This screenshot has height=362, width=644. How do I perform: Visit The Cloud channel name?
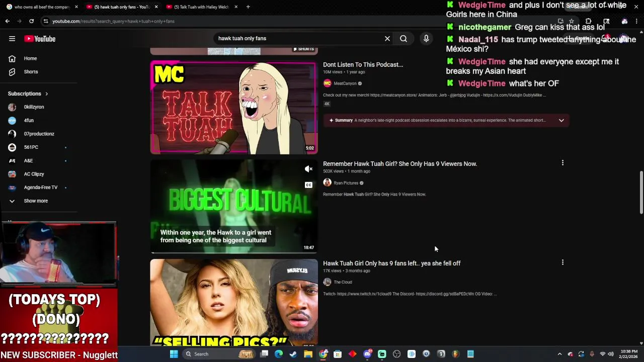[x=343, y=282]
